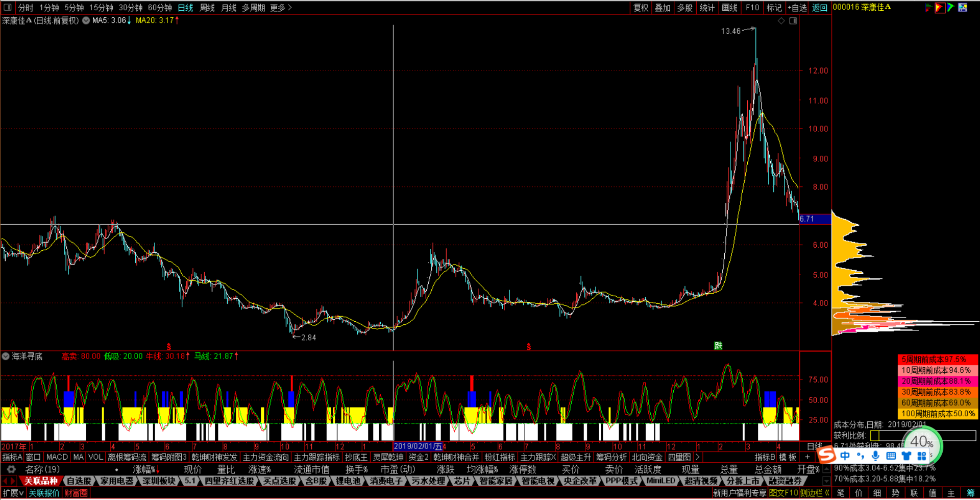Switch to 周线 weekly chart

(207, 8)
